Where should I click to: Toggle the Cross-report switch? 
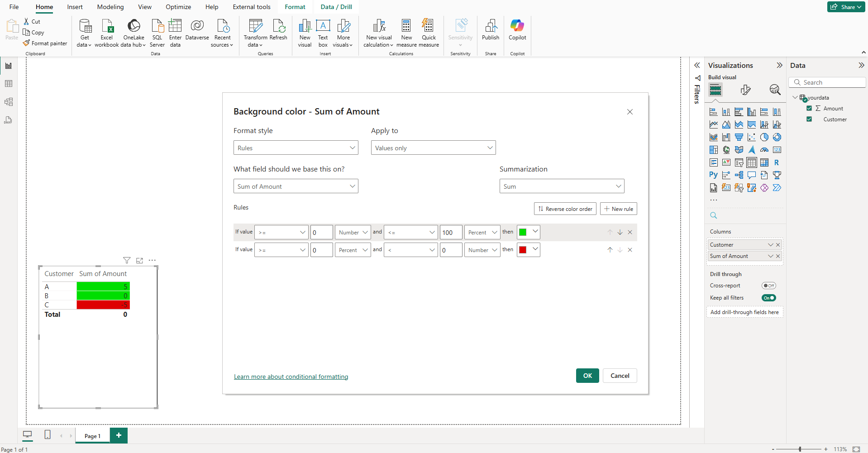(x=768, y=286)
